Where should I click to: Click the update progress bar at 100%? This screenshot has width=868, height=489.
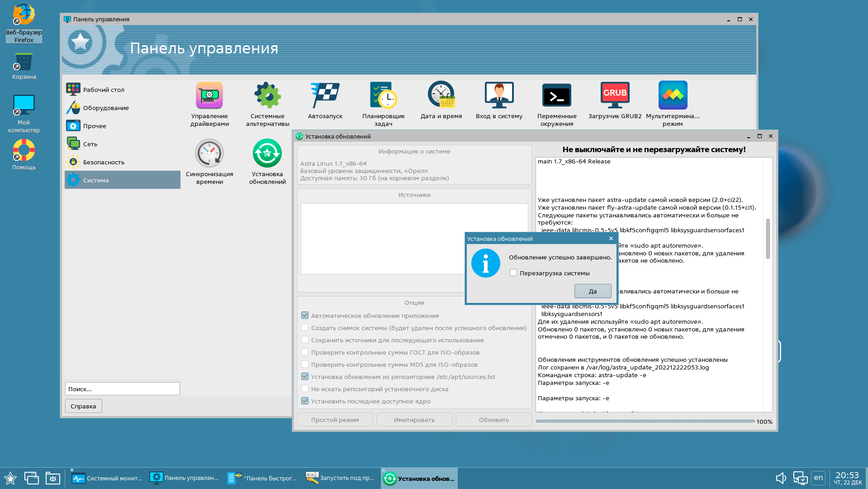pyautogui.click(x=645, y=422)
